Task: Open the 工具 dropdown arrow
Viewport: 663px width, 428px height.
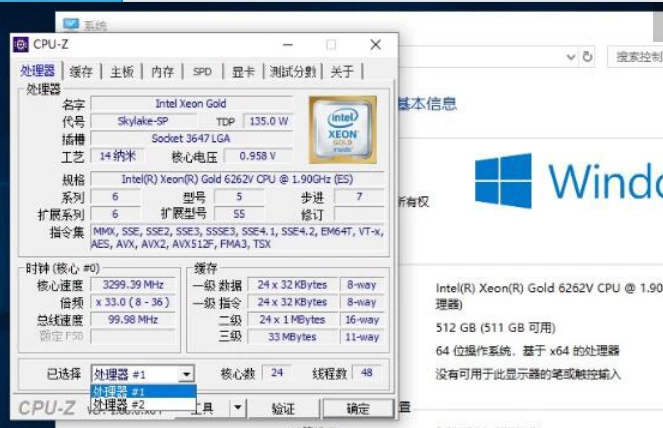Action: tap(238, 408)
